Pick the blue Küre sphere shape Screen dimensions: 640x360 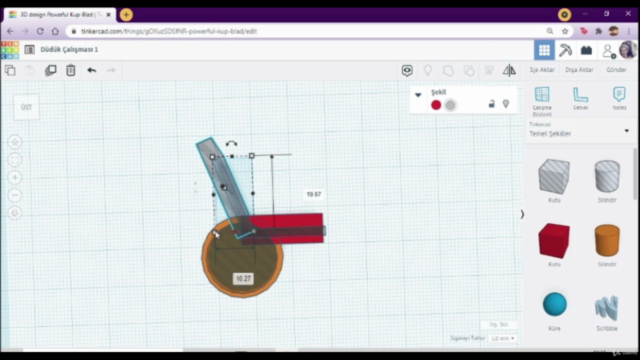(x=555, y=304)
